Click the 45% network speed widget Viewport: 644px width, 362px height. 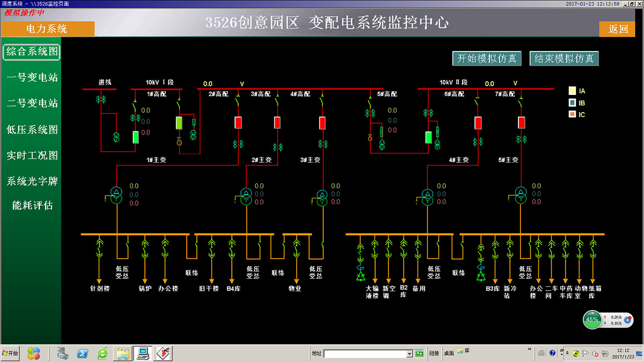click(592, 320)
